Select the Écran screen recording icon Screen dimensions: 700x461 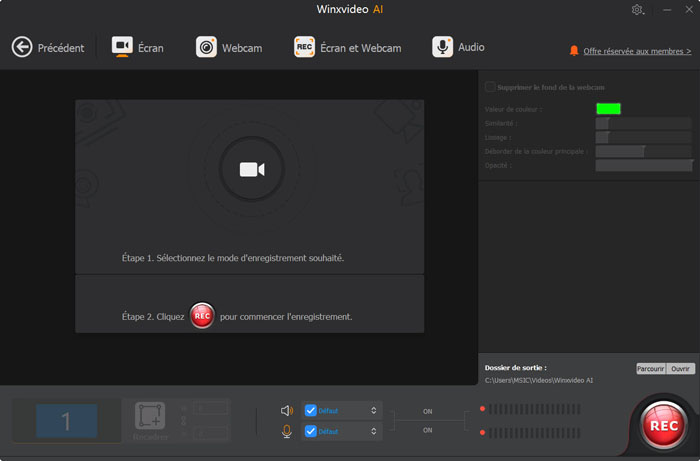122,46
